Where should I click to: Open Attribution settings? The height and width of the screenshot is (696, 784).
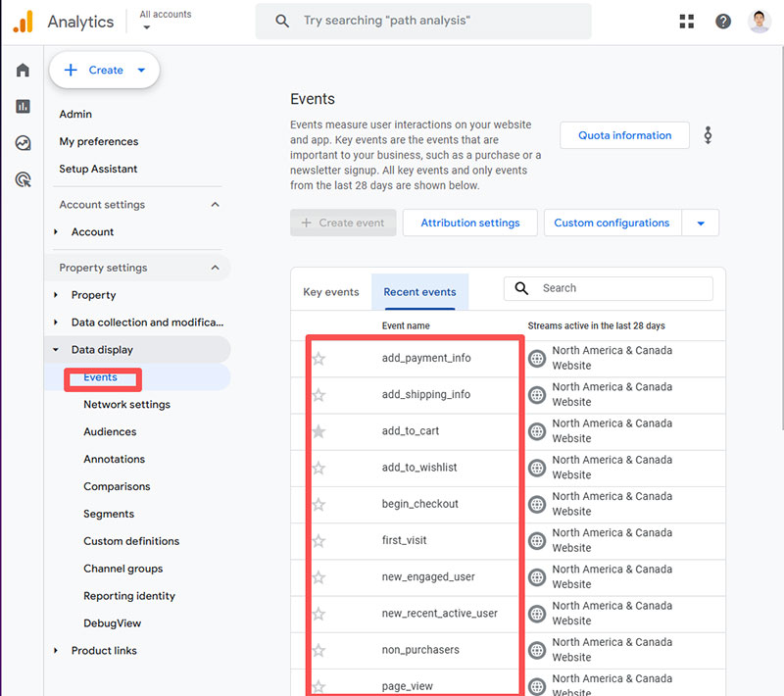469,223
